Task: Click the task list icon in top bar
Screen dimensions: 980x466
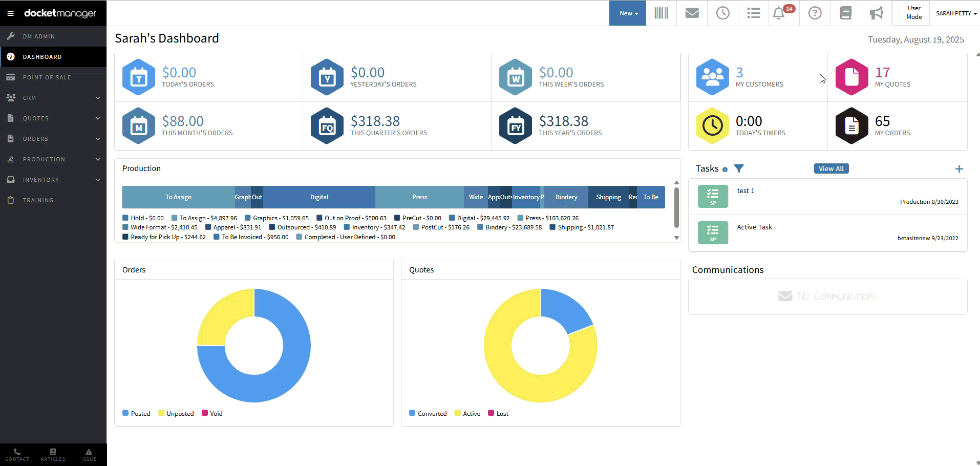Action: (x=753, y=13)
